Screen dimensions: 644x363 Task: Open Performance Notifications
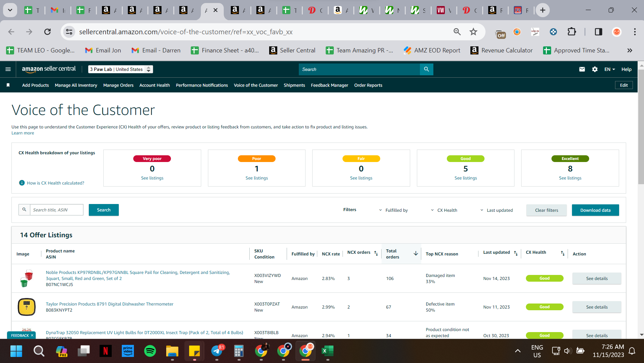point(202,85)
